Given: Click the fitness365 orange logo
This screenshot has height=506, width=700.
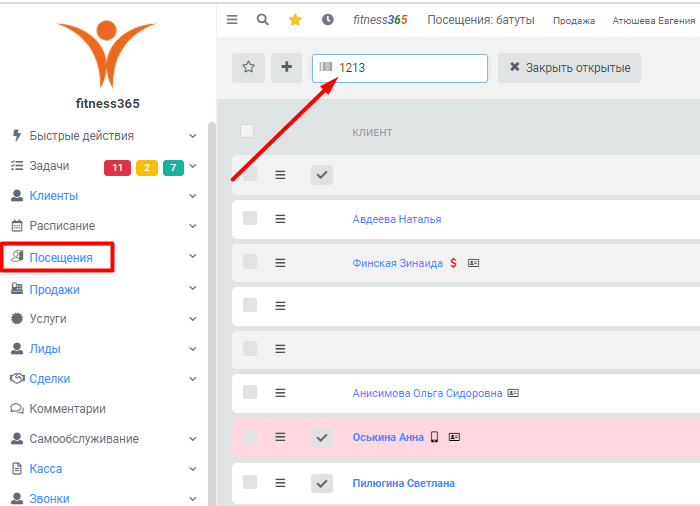Looking at the screenshot, I should click(x=106, y=54).
